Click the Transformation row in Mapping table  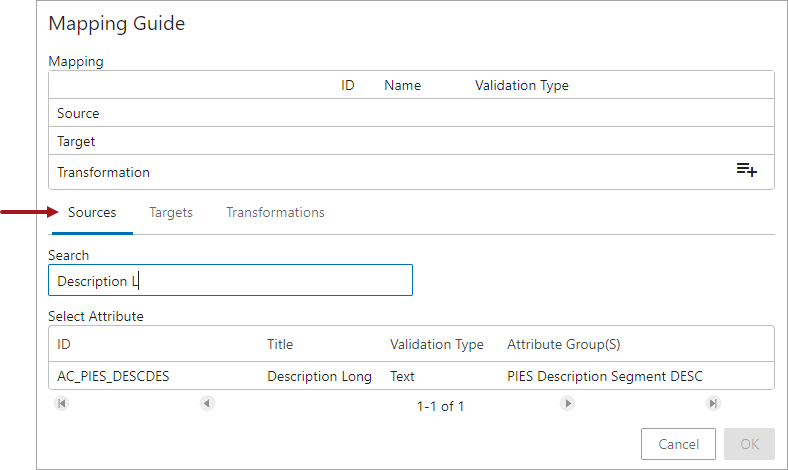[x=411, y=172]
